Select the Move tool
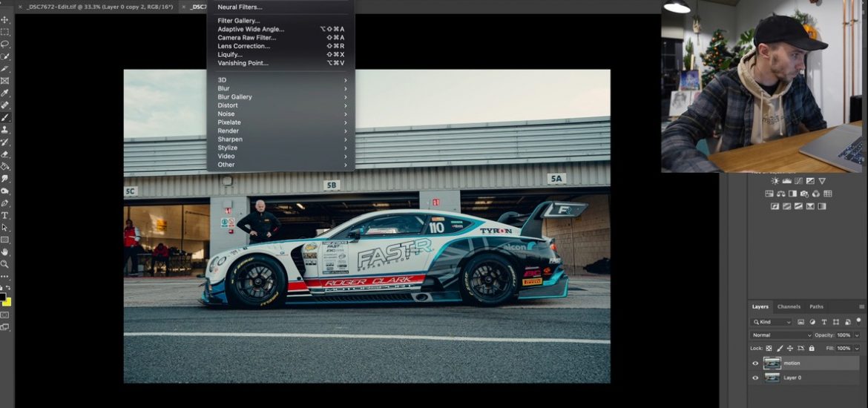The width and height of the screenshot is (868, 408). click(x=4, y=20)
